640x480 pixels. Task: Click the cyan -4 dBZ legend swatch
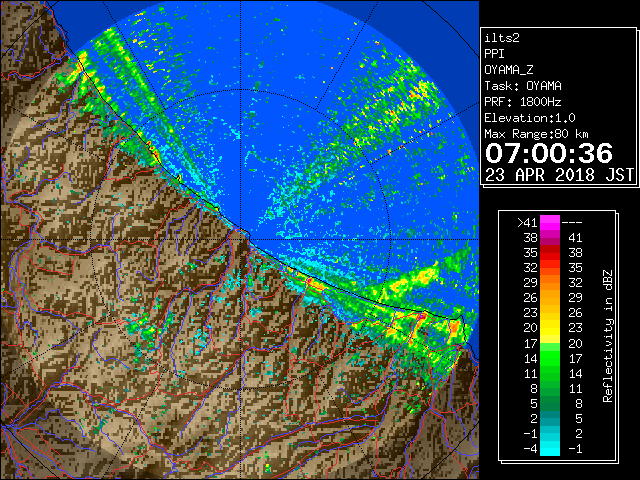tap(550, 449)
